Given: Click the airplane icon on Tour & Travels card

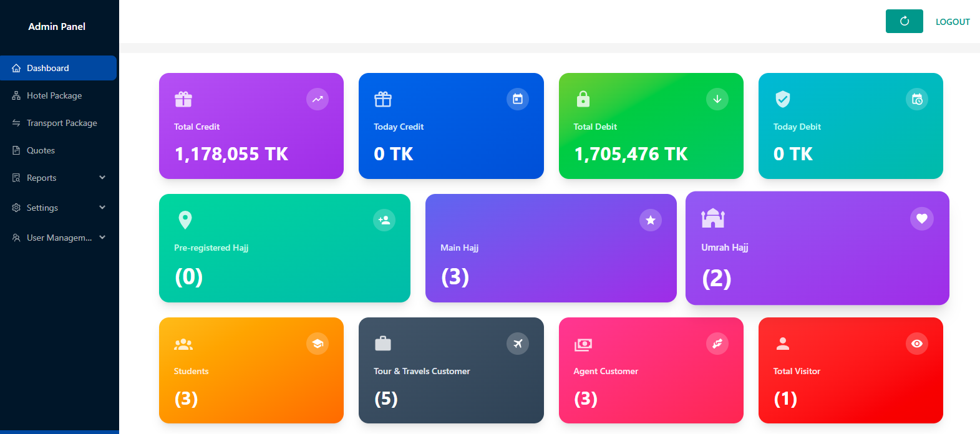Looking at the screenshot, I should click(517, 344).
